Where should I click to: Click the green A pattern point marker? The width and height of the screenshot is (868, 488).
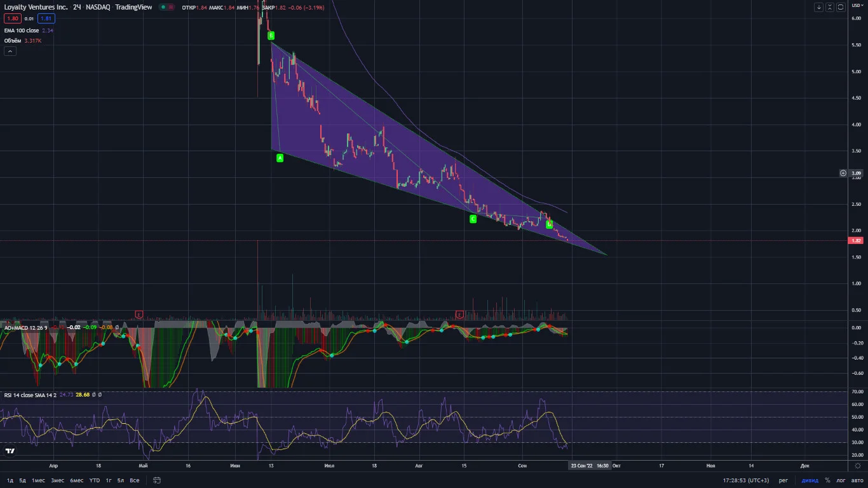tap(280, 158)
